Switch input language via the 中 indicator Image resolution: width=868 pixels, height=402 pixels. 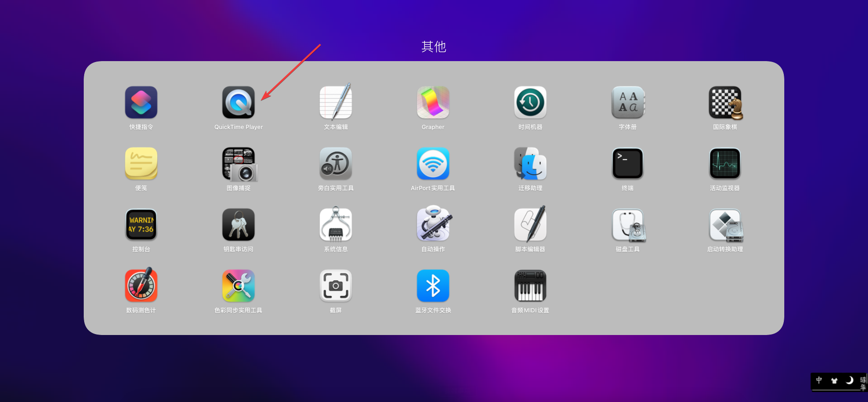(819, 380)
